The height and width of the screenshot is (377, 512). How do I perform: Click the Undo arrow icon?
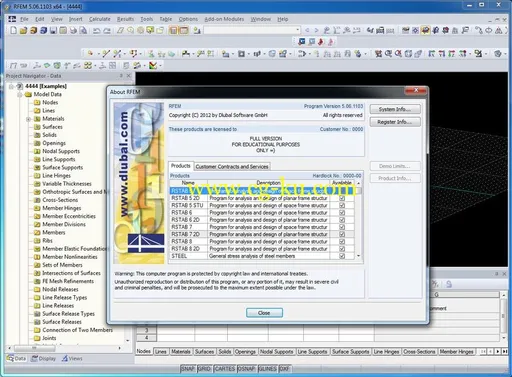click(x=96, y=31)
